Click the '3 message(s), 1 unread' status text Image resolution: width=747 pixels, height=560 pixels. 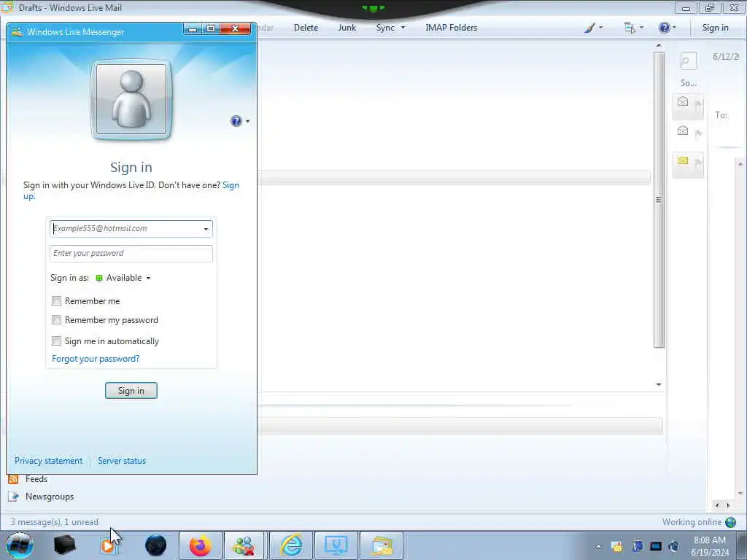[54, 522]
